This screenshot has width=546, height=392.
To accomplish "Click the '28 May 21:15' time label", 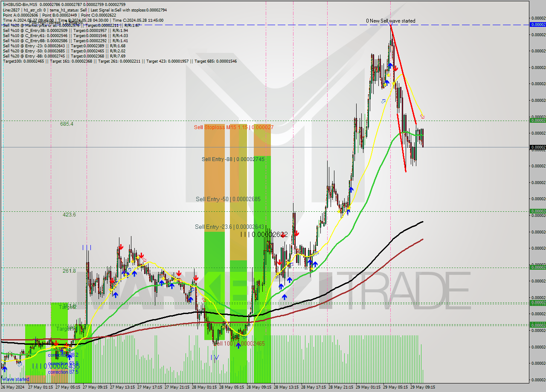I will click(340, 387).
